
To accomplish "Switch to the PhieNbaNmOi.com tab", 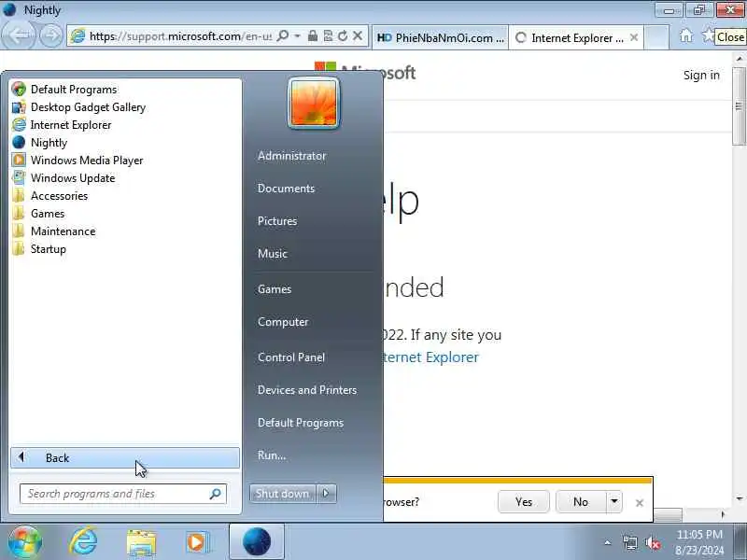I will click(439, 37).
